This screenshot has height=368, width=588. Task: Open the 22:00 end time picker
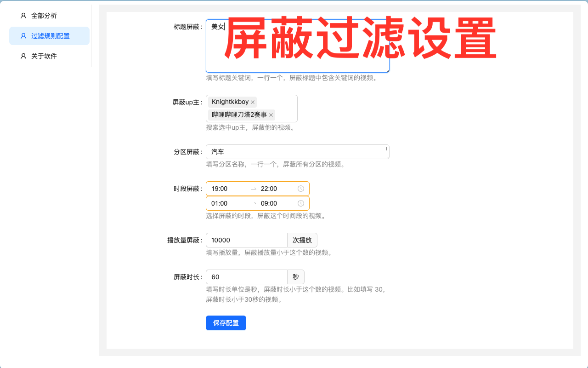click(269, 189)
